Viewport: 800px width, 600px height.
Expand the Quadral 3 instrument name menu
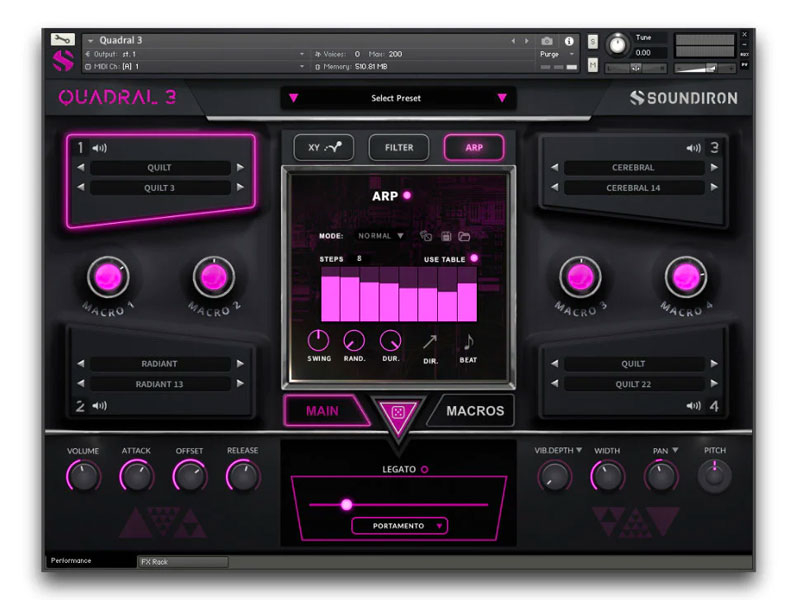pyautogui.click(x=90, y=40)
